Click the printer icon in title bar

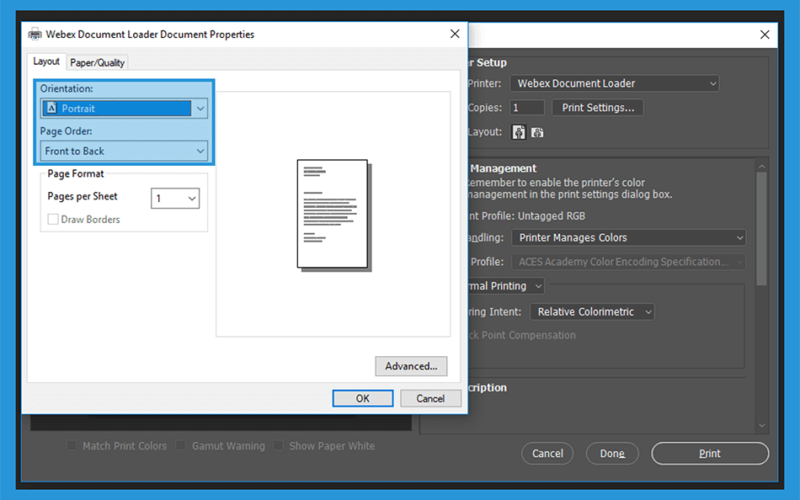tap(35, 34)
